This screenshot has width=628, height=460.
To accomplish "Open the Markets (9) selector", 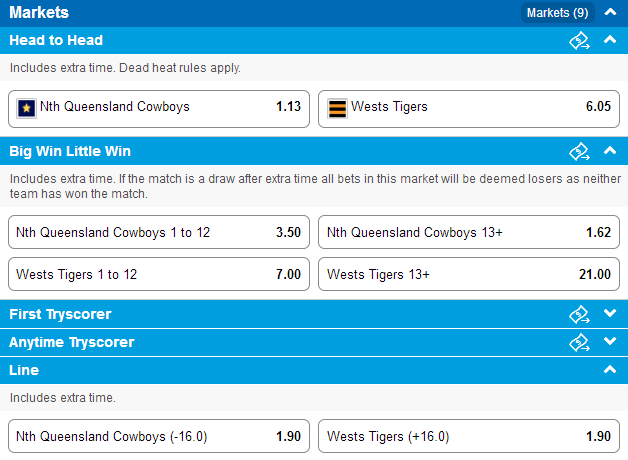I will [558, 13].
